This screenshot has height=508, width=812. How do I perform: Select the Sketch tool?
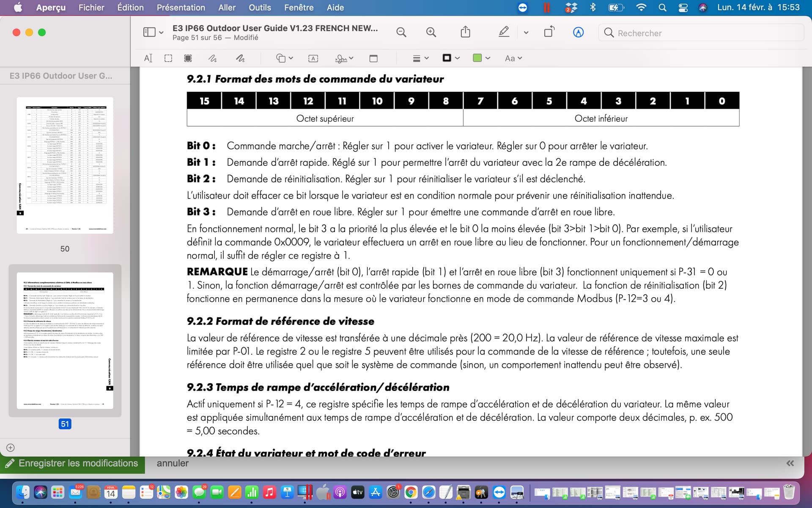(212, 58)
